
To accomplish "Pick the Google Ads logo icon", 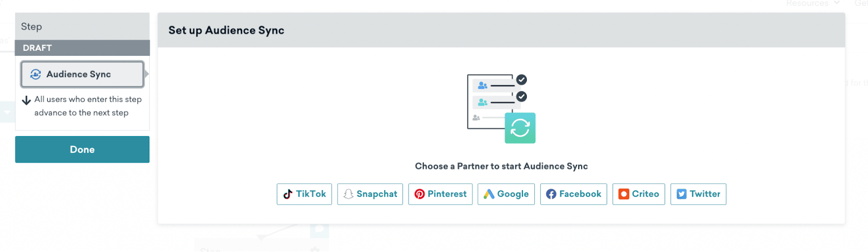I will point(489,194).
